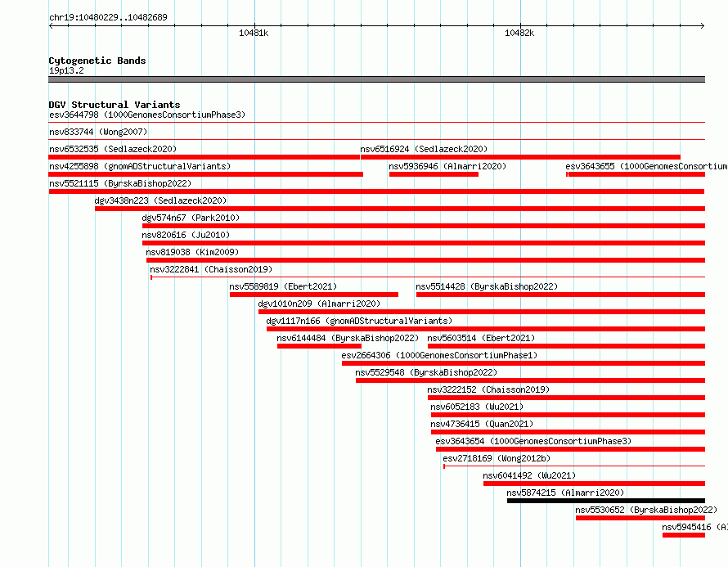Click the DGV Structural Variants track title

pyautogui.click(x=115, y=105)
